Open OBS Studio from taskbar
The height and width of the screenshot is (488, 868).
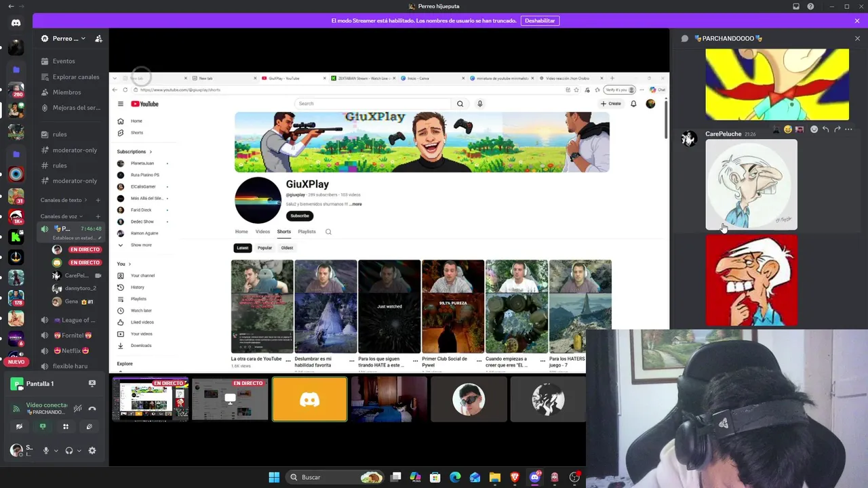[x=574, y=477]
